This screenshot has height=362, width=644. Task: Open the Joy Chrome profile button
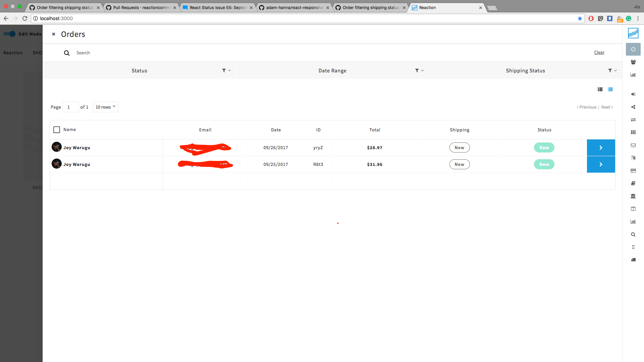pos(637,7)
